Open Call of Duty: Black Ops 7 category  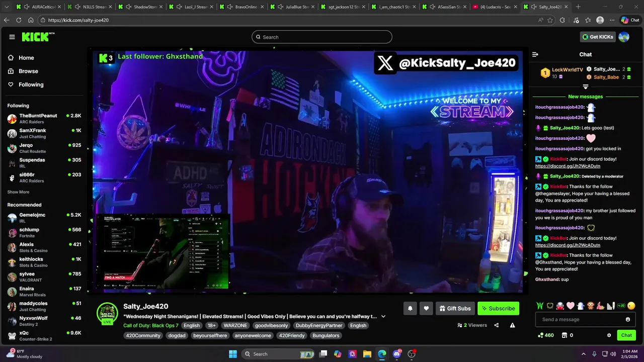point(151,325)
